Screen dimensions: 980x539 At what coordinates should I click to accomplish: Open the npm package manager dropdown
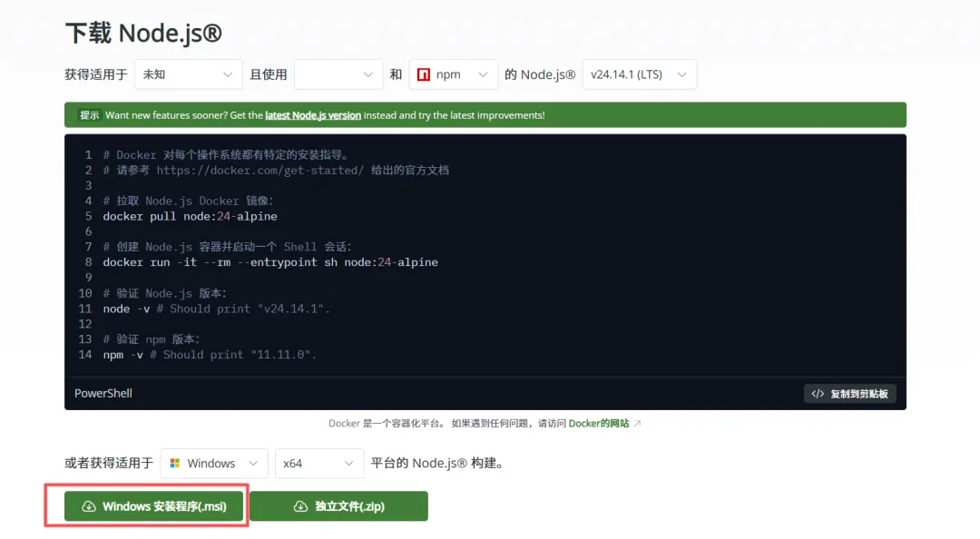[453, 74]
